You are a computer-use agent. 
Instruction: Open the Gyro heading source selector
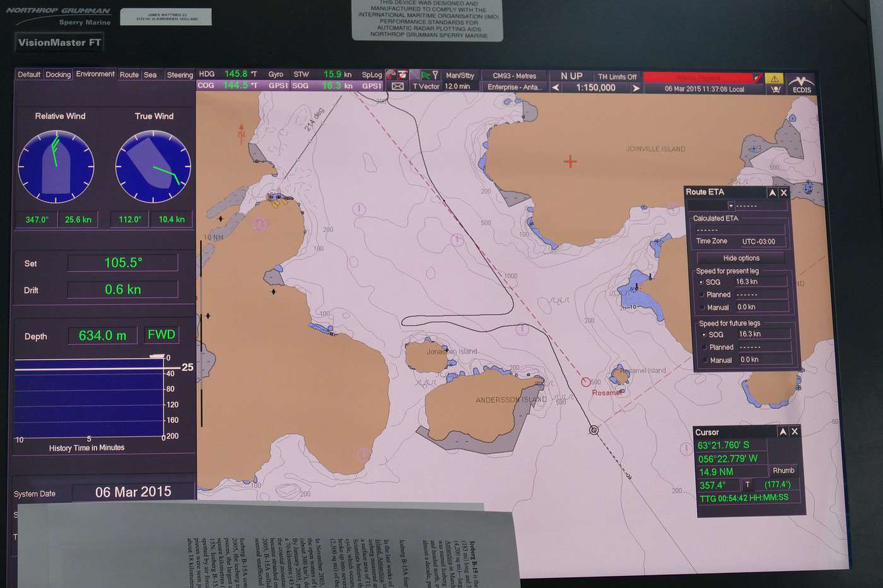[276, 74]
